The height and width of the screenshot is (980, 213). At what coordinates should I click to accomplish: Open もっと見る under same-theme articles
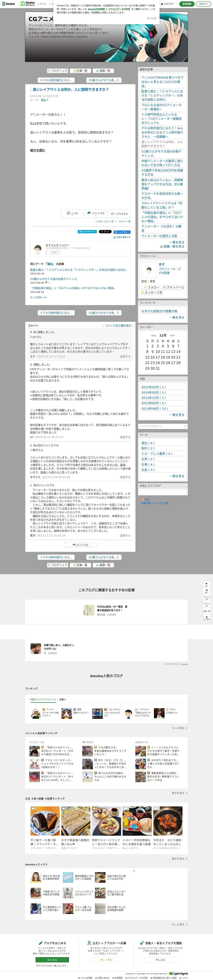pos(38,297)
